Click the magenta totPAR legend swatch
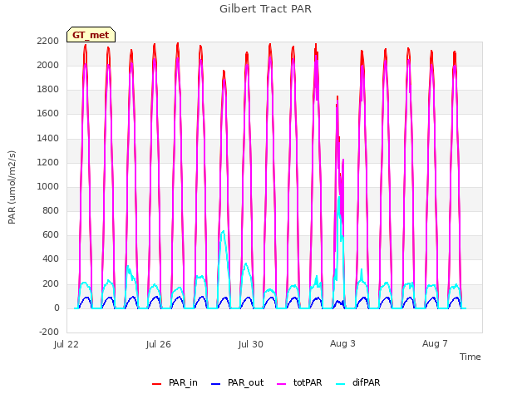Viewport: 532px width, 399px height. pyautogui.click(x=281, y=384)
